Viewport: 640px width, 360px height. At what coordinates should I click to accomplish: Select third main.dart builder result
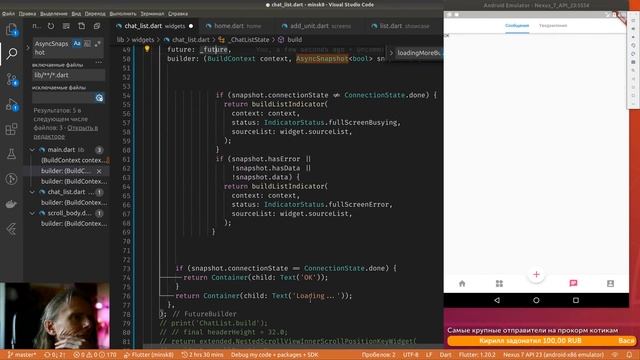click(73, 181)
